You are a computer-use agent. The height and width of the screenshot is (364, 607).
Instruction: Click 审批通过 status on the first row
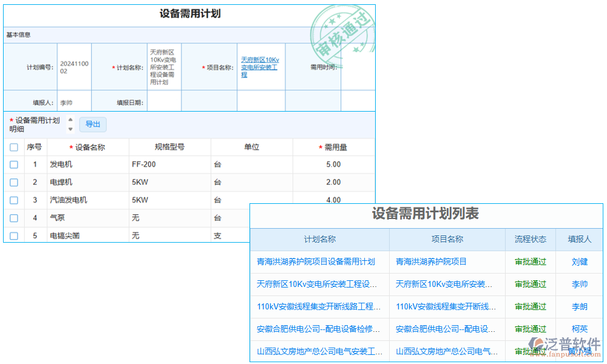tap(531, 261)
